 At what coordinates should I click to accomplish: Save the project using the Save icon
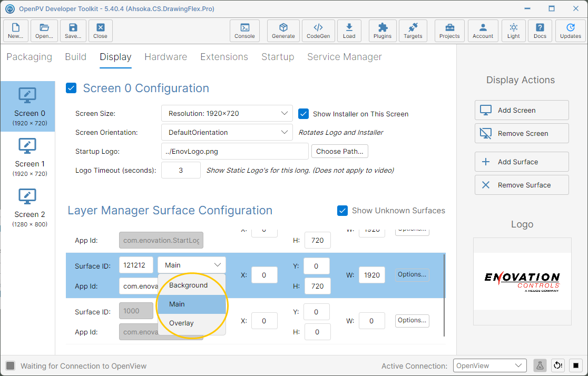point(73,31)
